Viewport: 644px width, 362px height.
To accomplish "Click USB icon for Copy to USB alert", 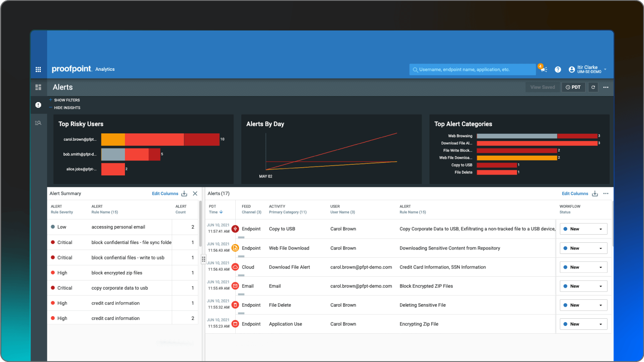I will 235,229.
